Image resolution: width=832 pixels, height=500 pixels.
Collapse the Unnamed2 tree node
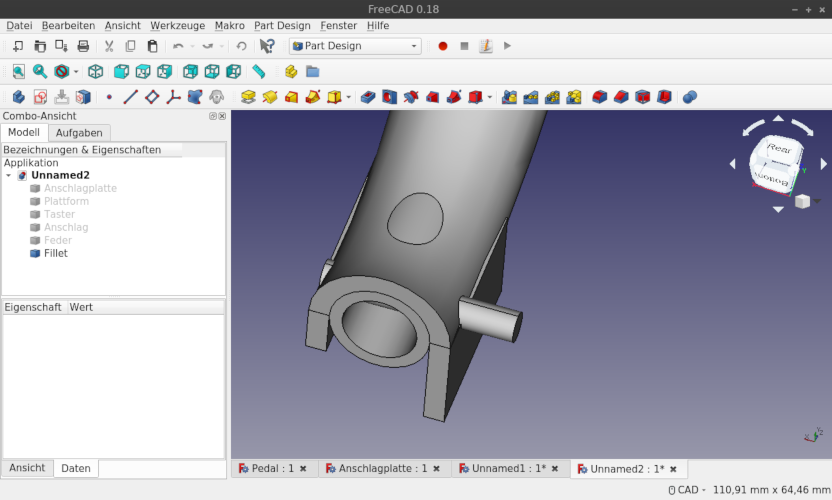pos(9,175)
